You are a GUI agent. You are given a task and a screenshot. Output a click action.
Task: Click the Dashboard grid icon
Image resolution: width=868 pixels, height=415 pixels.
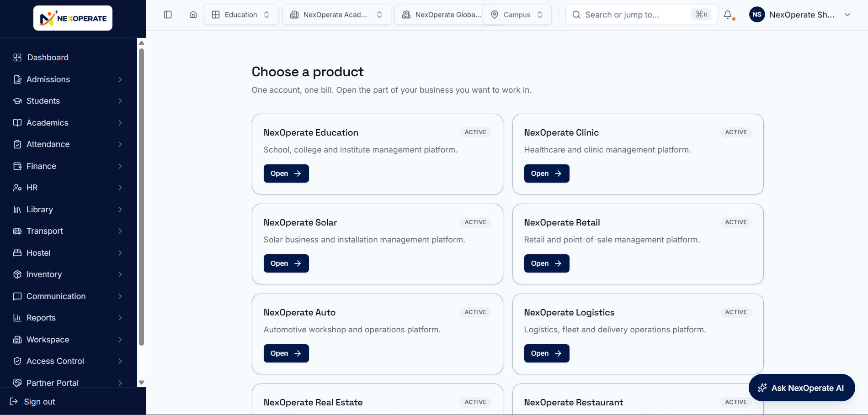coord(17,58)
